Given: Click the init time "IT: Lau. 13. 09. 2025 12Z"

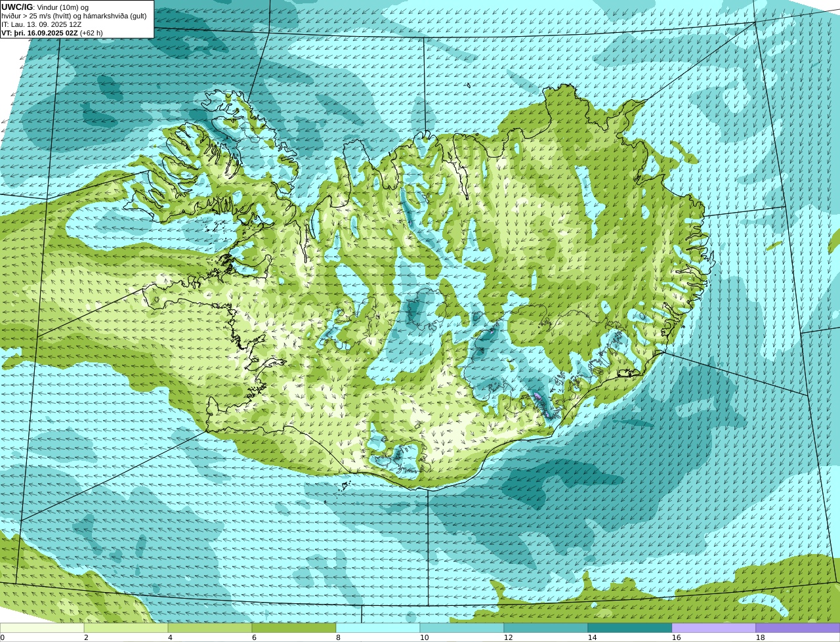Looking at the screenshot, I should click(41, 24).
